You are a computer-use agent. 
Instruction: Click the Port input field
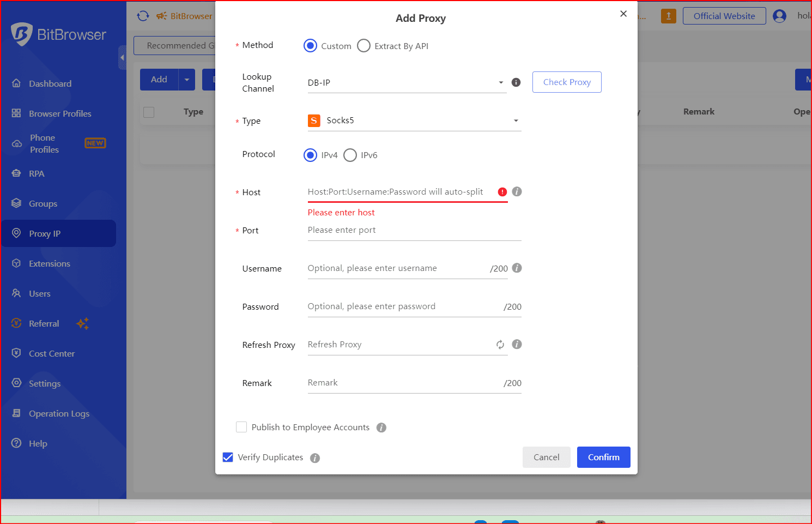tap(414, 231)
